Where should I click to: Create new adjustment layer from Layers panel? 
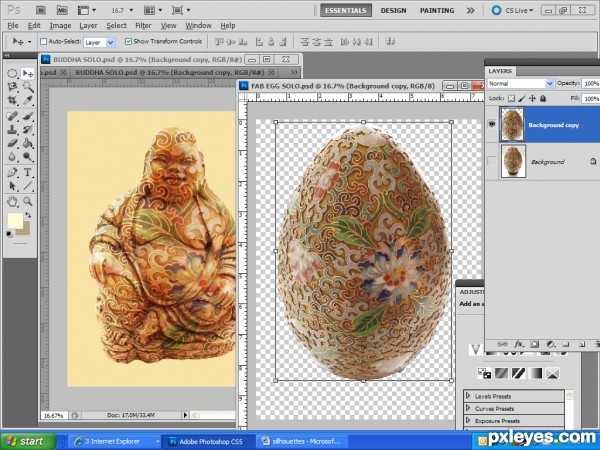pos(550,344)
